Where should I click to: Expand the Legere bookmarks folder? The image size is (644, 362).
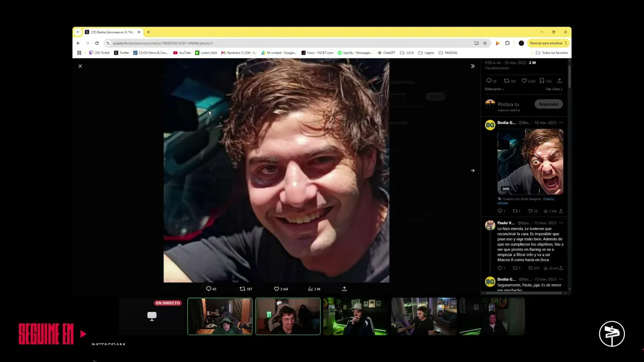(426, 53)
